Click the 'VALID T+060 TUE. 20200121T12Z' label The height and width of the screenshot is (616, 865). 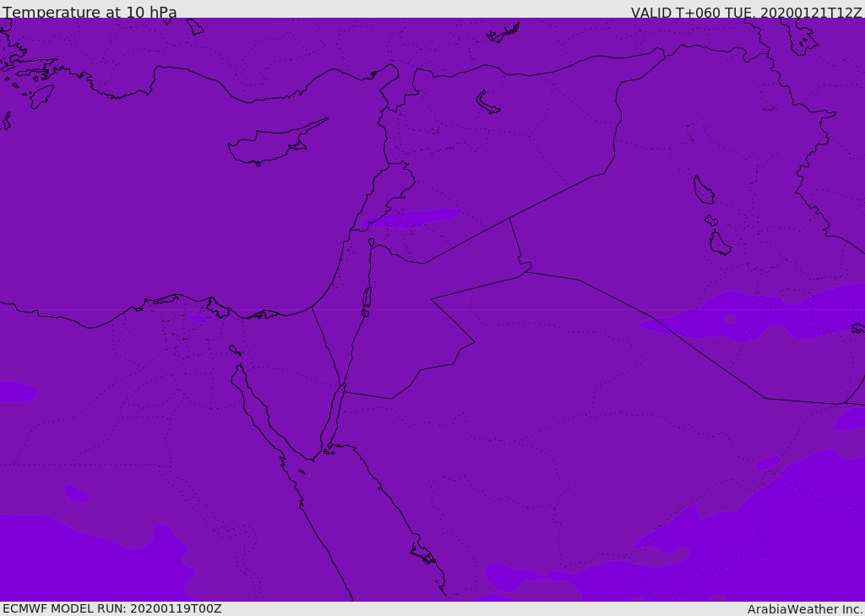tap(747, 13)
